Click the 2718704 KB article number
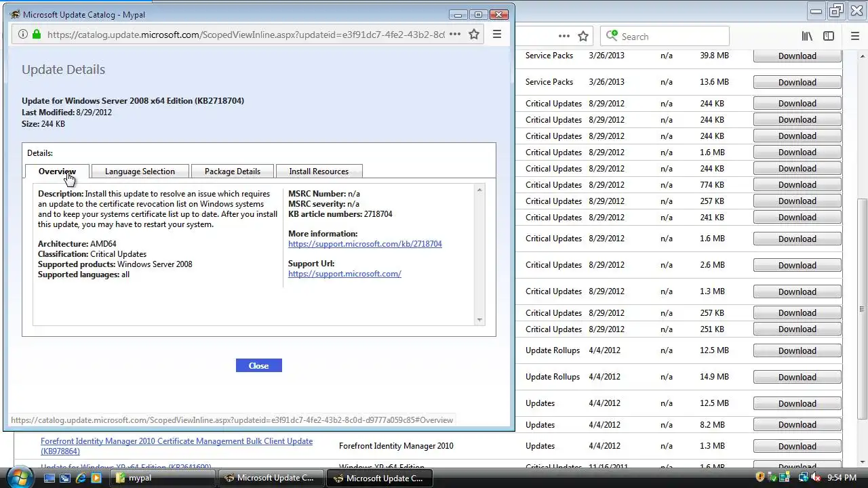The height and width of the screenshot is (488, 868). [x=378, y=214]
